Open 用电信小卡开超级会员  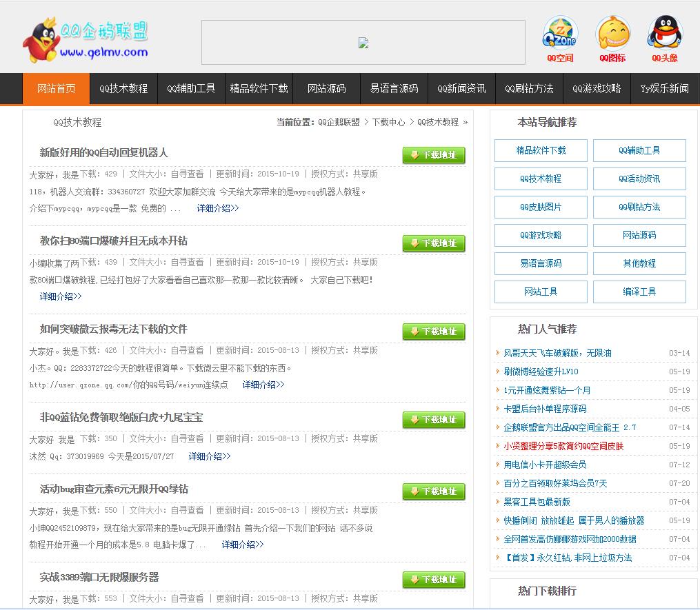tap(545, 465)
